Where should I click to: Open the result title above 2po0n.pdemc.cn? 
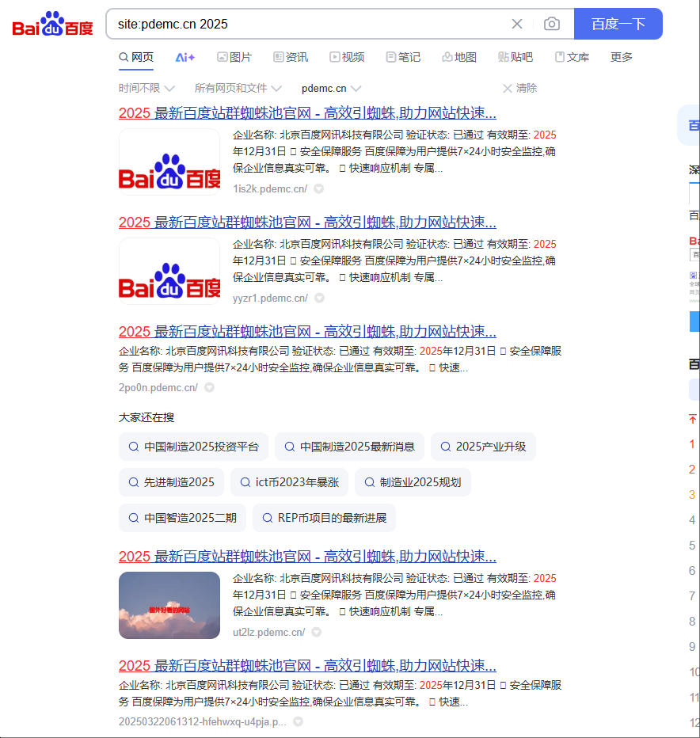pos(307,331)
